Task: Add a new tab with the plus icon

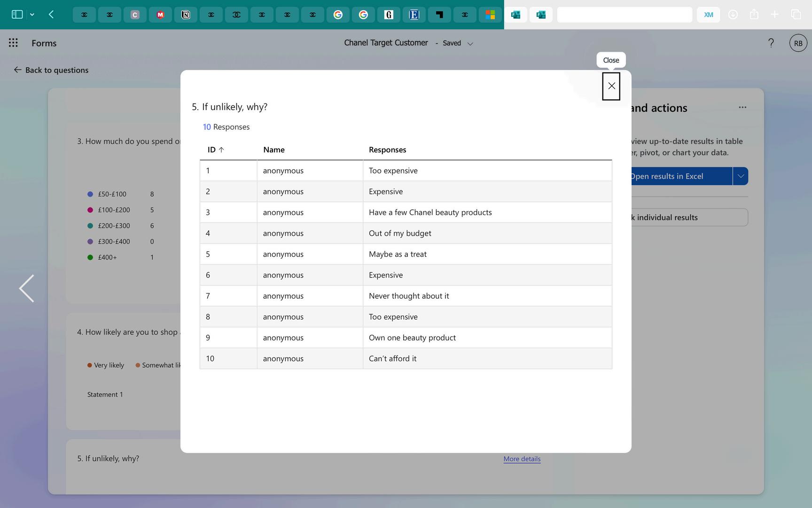Action: click(775, 15)
